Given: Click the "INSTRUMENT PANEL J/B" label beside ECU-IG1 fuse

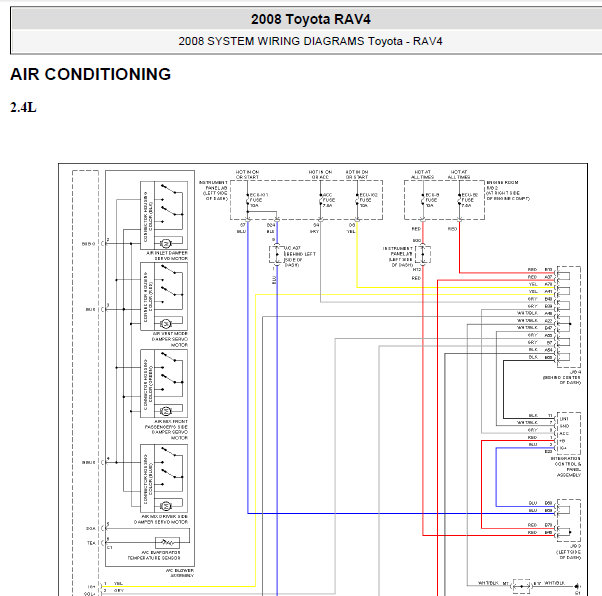Looking at the screenshot, I should (213, 190).
